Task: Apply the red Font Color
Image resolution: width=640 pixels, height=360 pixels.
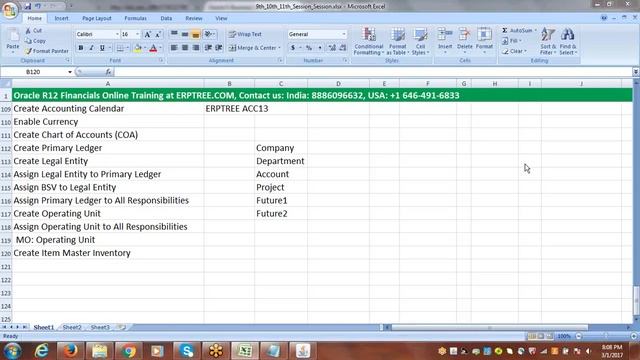Action: click(153, 48)
